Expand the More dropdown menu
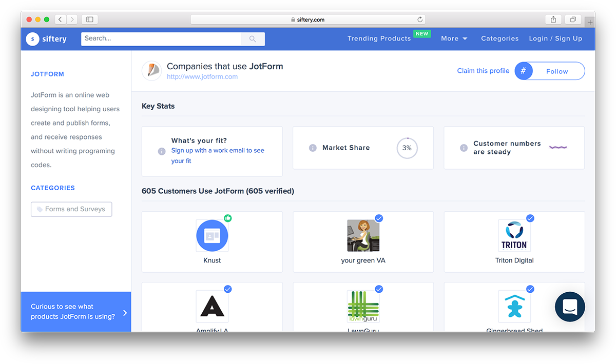Screen dimensions: 616x364 tap(454, 38)
